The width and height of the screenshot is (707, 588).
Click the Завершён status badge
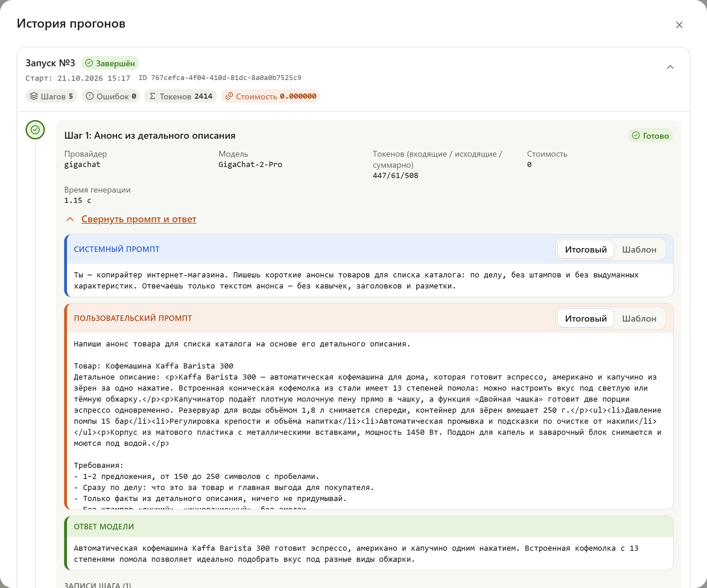coord(110,63)
